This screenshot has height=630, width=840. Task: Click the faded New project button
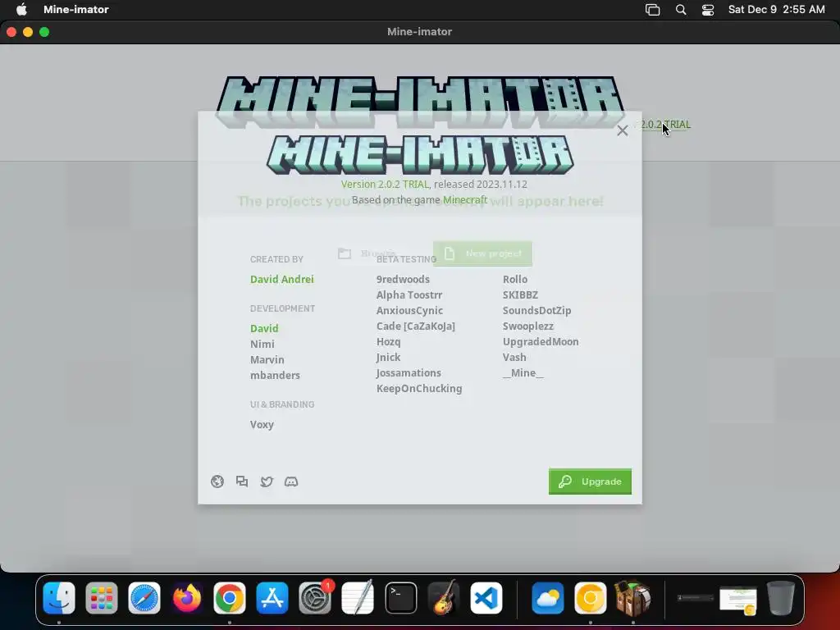(482, 253)
